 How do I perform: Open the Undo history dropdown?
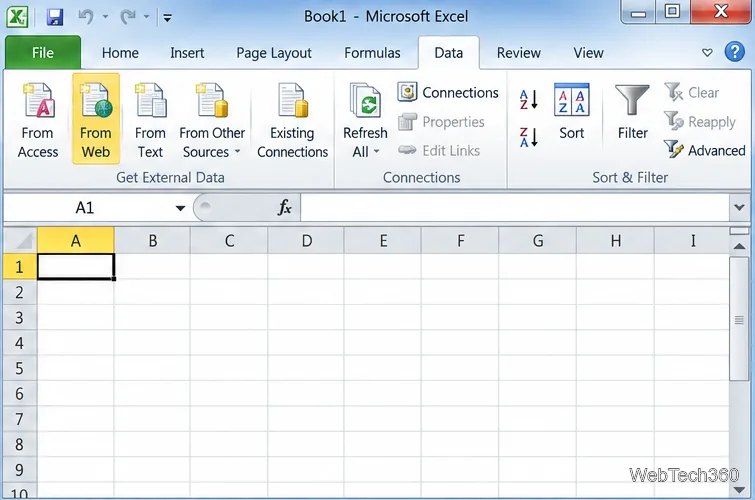[x=105, y=17]
